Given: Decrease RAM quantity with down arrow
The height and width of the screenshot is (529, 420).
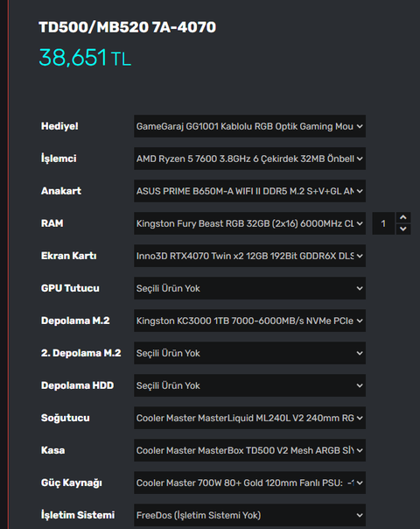Looking at the screenshot, I should pos(403,229).
